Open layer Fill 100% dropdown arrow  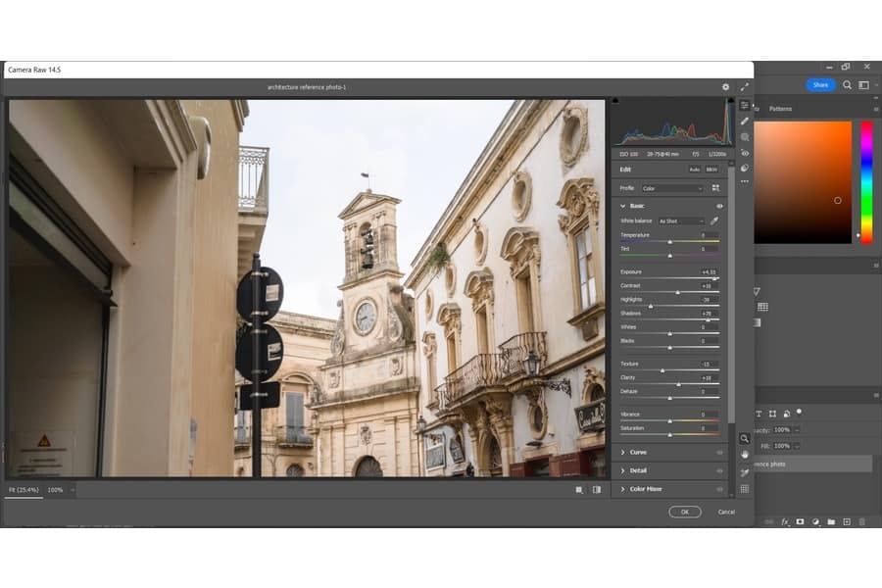click(x=797, y=446)
